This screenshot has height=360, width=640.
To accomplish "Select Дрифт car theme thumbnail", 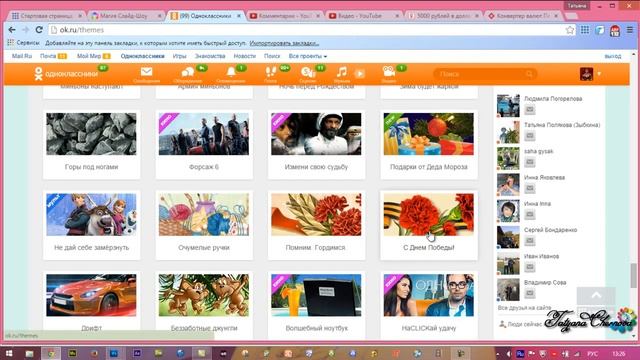I will pyautogui.click(x=91, y=295).
